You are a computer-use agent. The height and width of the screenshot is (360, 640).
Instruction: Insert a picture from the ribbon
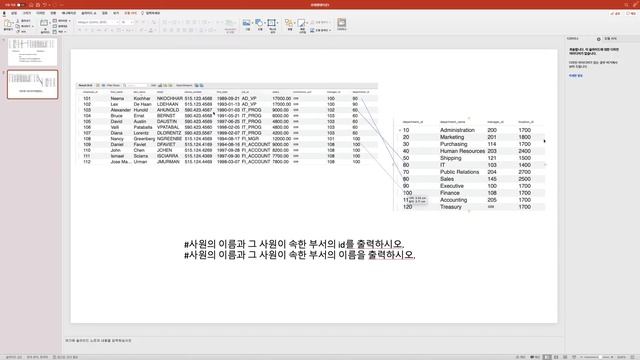(247, 24)
